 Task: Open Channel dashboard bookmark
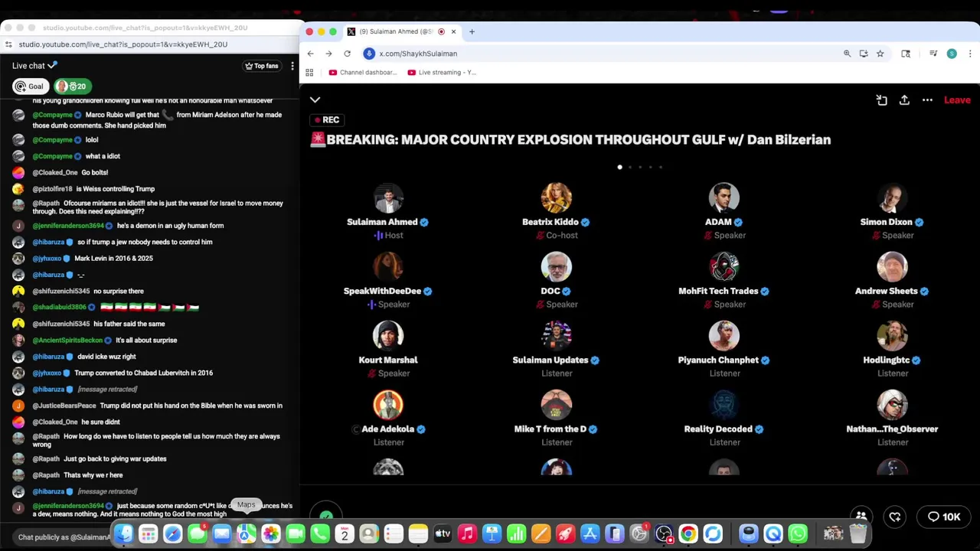coord(363,73)
